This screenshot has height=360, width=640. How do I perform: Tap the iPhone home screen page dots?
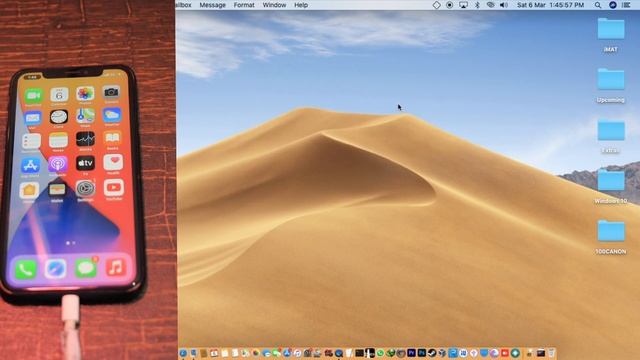click(x=71, y=243)
